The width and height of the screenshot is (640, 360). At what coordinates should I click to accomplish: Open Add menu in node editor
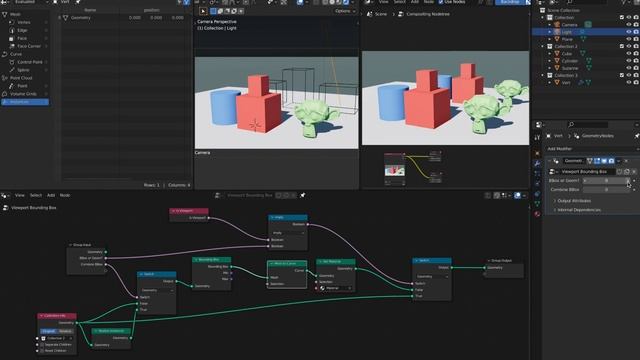[x=51, y=196]
